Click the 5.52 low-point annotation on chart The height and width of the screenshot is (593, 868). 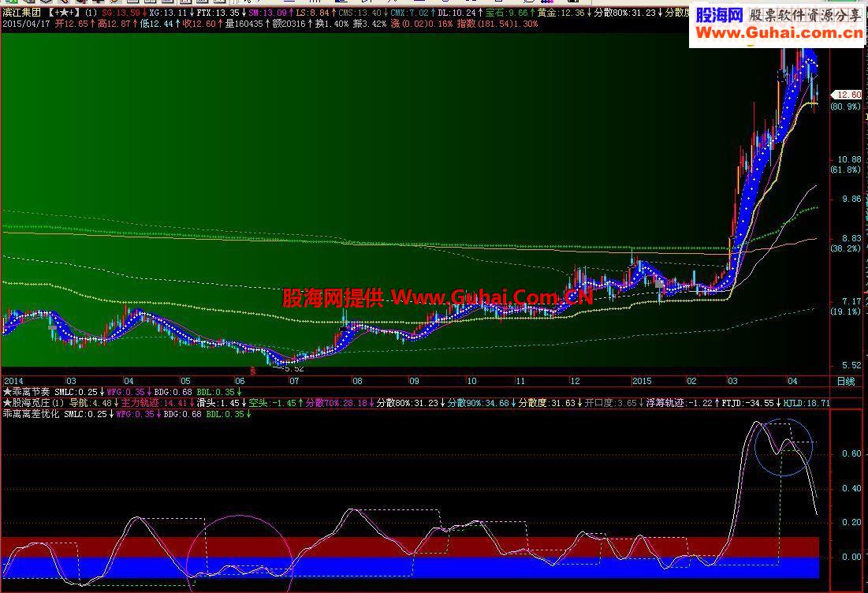point(293,368)
